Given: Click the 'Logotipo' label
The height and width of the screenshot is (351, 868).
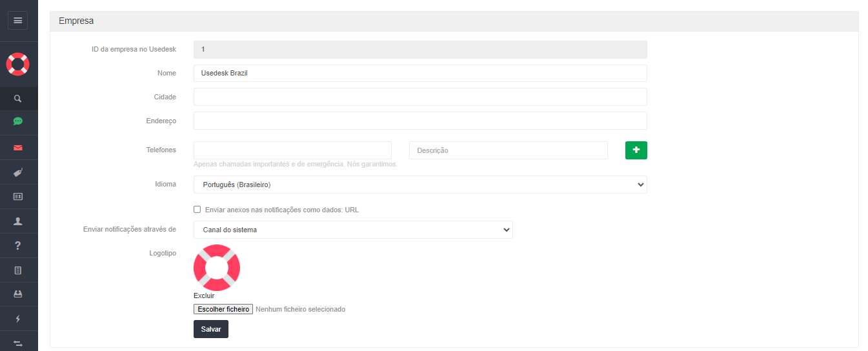Looking at the screenshot, I should [x=163, y=253].
